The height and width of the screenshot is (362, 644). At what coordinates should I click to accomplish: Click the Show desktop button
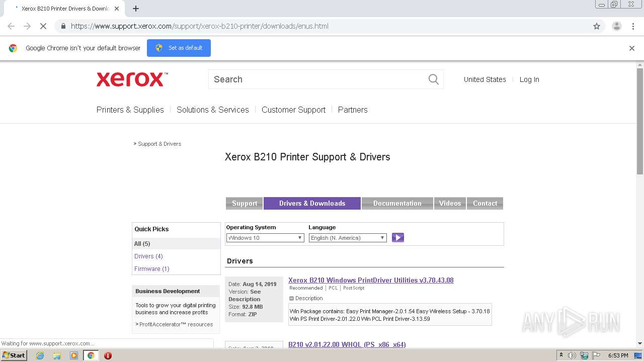click(x=639, y=355)
